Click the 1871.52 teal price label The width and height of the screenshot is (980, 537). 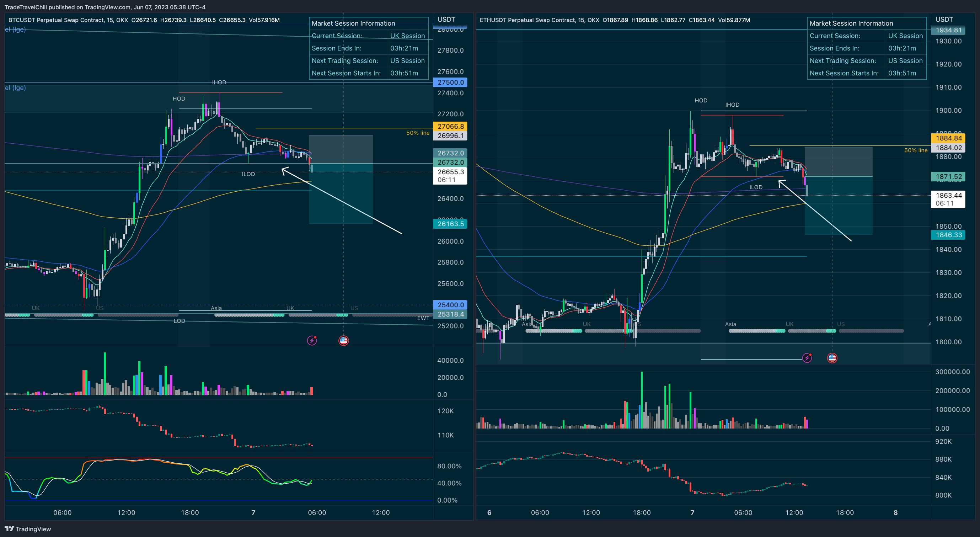point(948,177)
